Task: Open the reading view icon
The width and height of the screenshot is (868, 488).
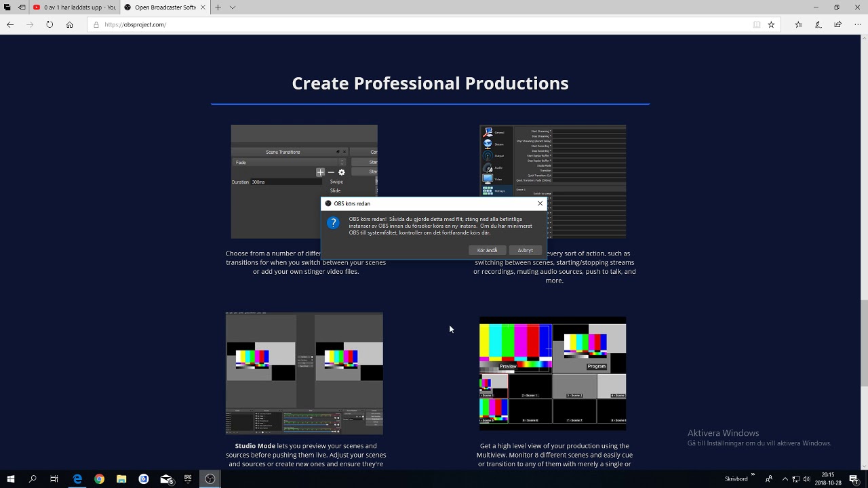Action: (x=757, y=24)
